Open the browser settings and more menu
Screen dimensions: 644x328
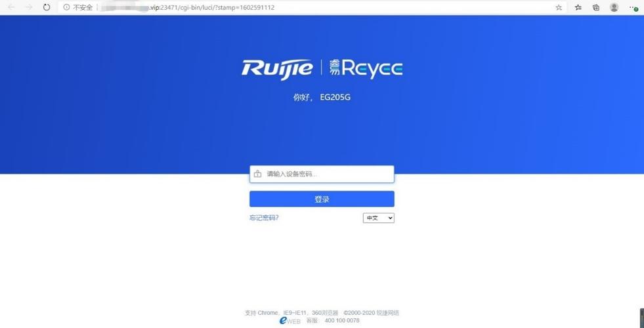(x=633, y=7)
